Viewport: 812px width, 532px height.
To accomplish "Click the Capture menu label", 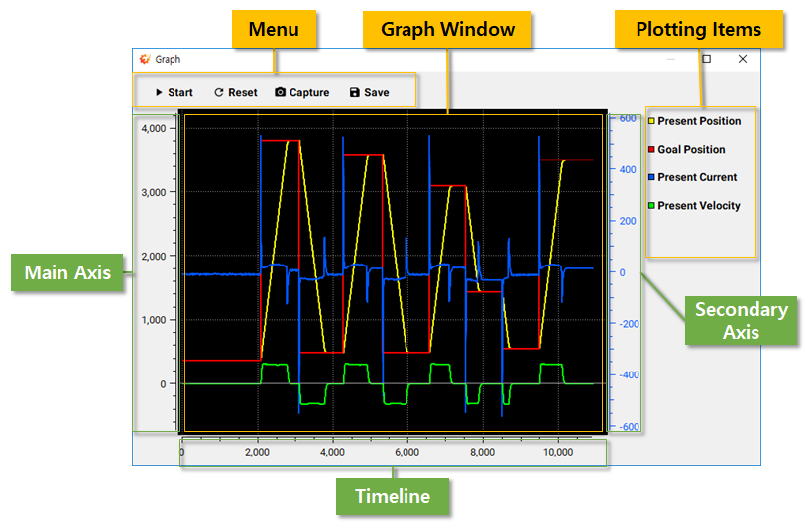I will pos(309,93).
